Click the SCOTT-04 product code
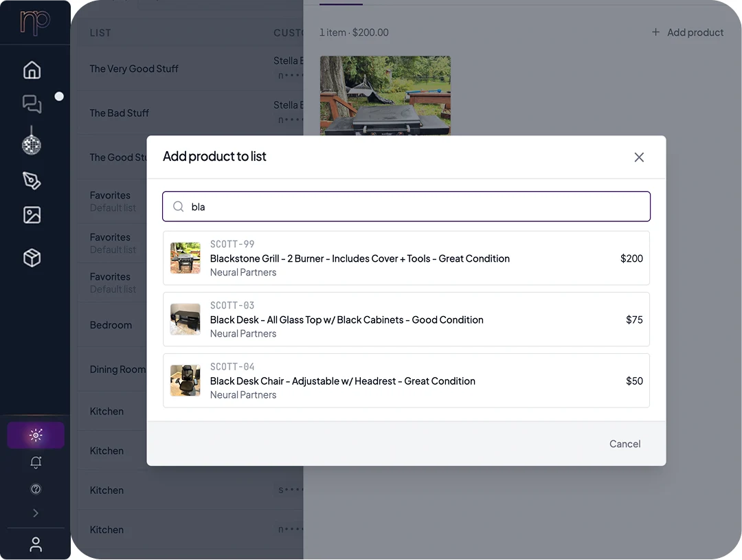This screenshot has width=742, height=560. coord(232,367)
